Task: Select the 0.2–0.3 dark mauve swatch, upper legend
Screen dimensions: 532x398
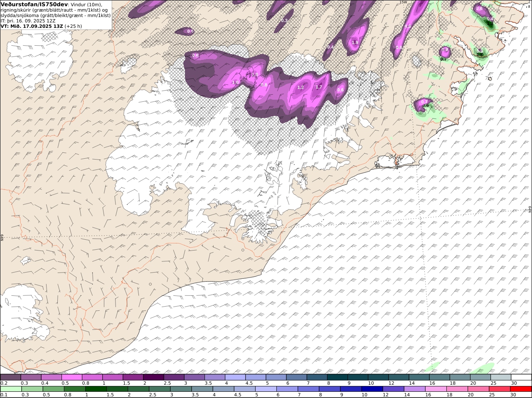Action: pos(11,377)
